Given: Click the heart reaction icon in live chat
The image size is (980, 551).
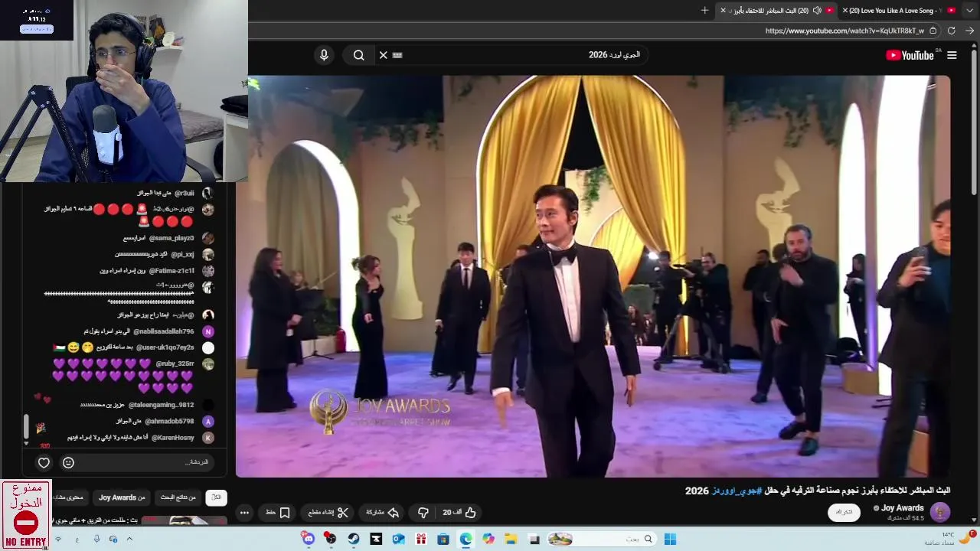Looking at the screenshot, I should tap(44, 462).
